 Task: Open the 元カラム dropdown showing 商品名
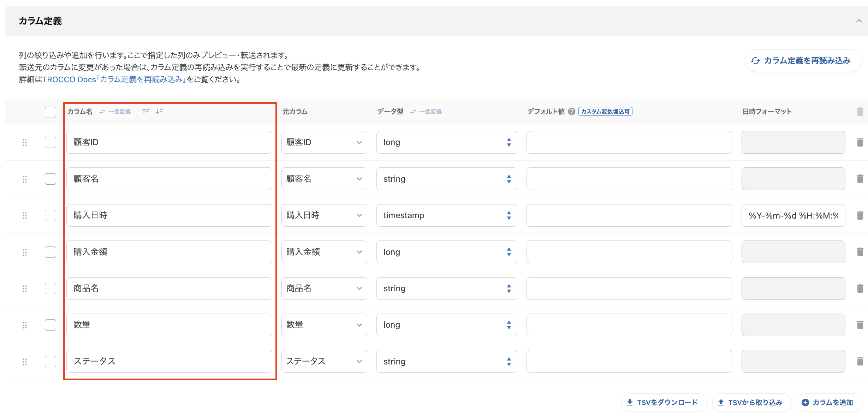click(x=324, y=289)
